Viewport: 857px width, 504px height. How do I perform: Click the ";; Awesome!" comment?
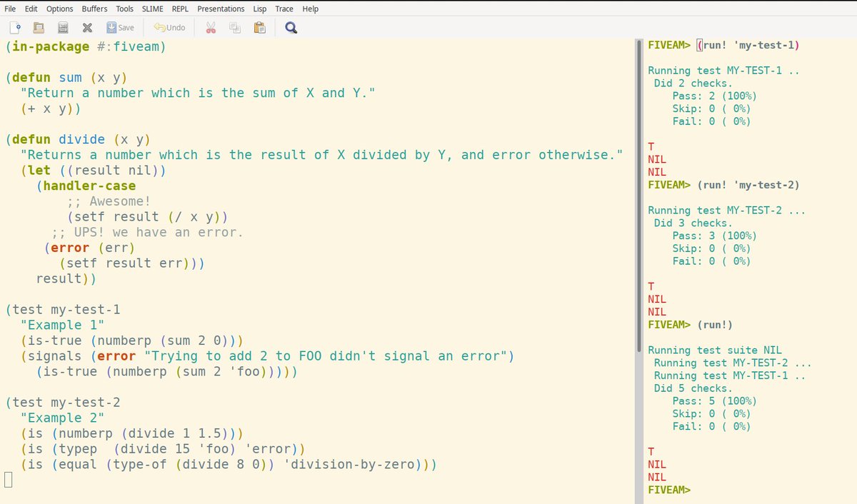tap(109, 202)
